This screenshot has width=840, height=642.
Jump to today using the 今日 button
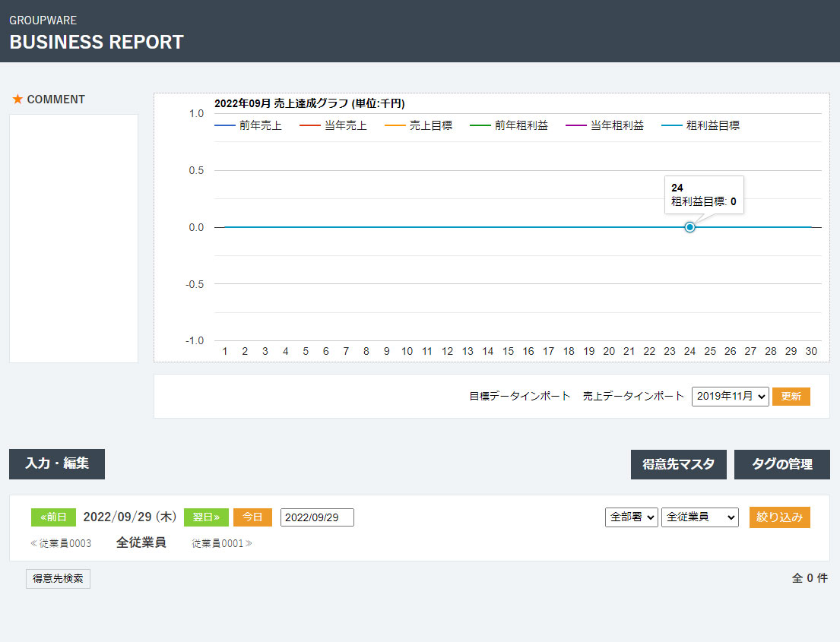(x=252, y=517)
